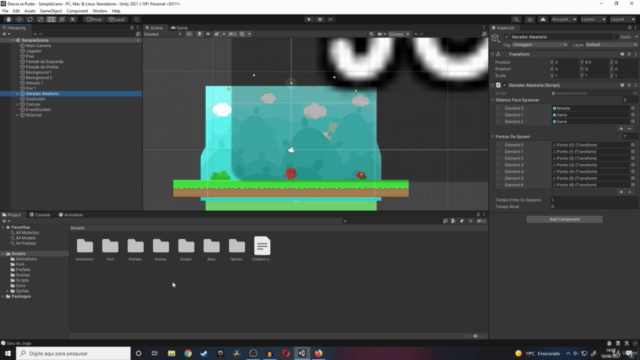Image resolution: width=640 pixels, height=360 pixels.
Task: Select the Rotate tool in toolbar
Action: (x=30, y=19)
